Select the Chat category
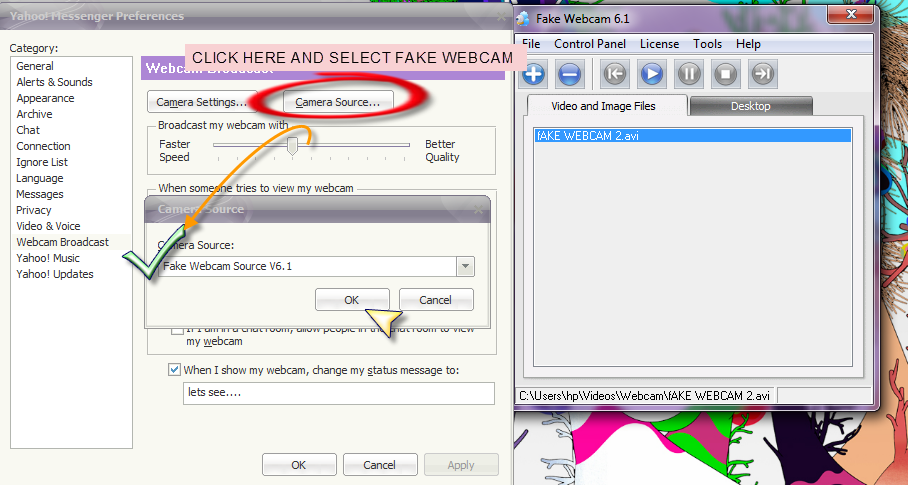908x485 pixels. pyautogui.click(x=28, y=130)
